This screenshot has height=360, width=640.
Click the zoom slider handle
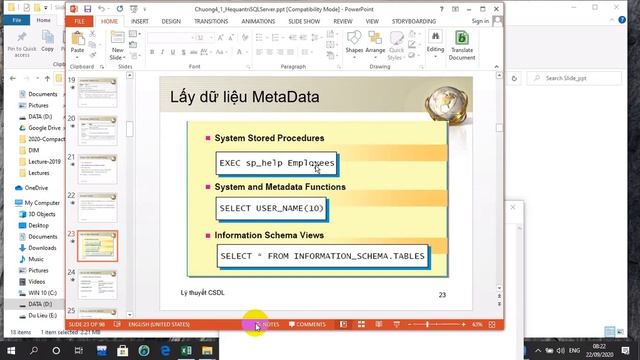tap(427, 324)
